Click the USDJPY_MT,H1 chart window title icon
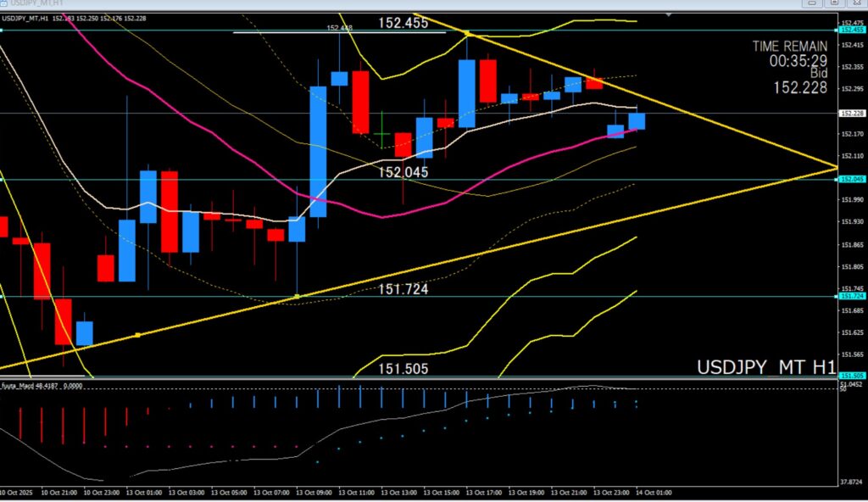The height and width of the screenshot is (502, 868). [6, 4]
